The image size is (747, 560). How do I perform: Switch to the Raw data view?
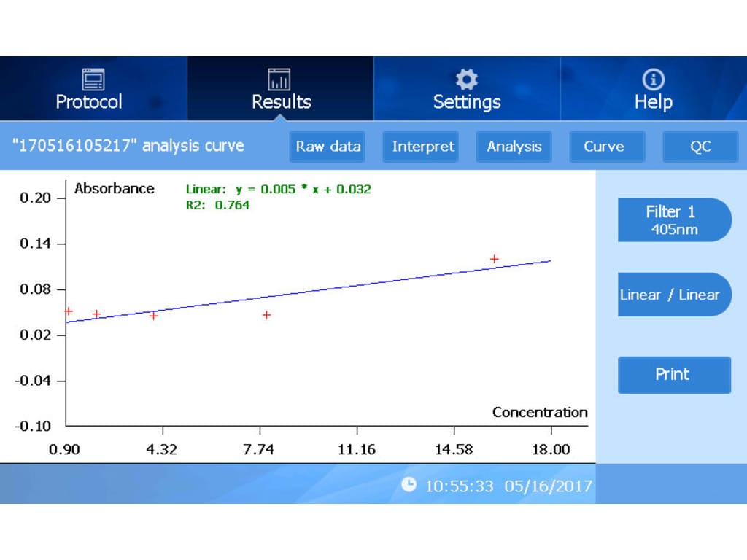tap(328, 147)
